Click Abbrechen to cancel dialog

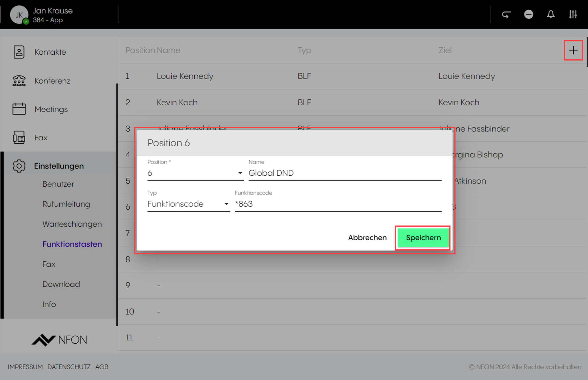(x=367, y=238)
